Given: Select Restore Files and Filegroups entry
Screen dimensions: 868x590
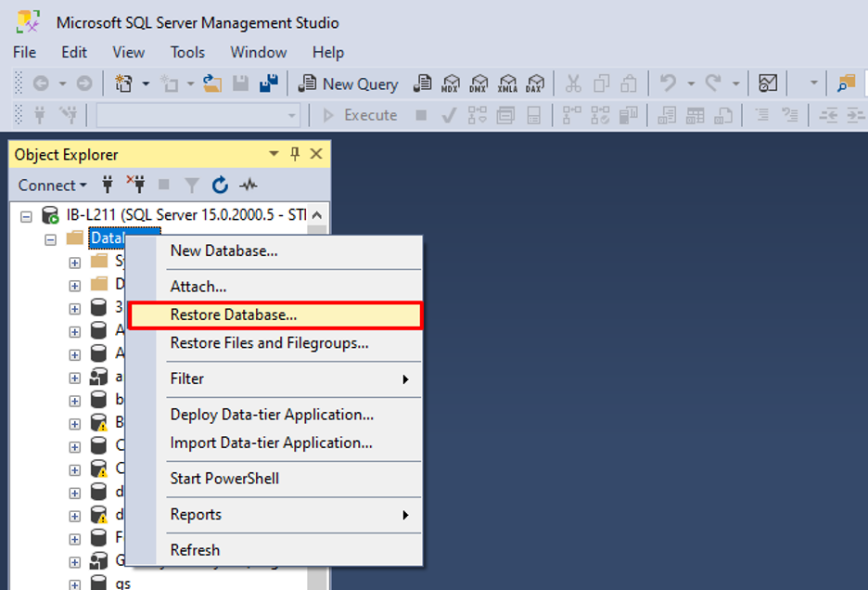Looking at the screenshot, I should (x=274, y=343).
